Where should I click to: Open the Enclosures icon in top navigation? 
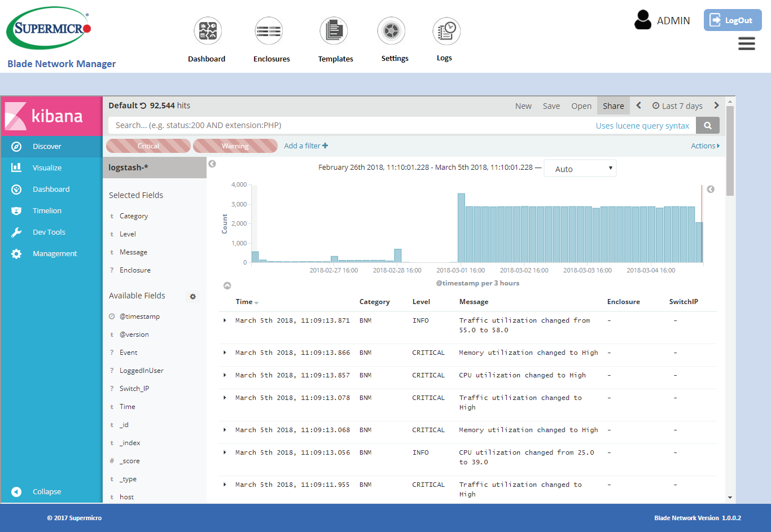pos(269,31)
